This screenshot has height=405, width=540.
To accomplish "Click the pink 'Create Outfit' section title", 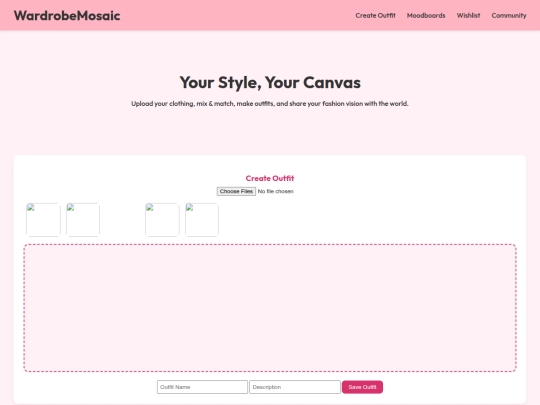I will (x=270, y=178).
